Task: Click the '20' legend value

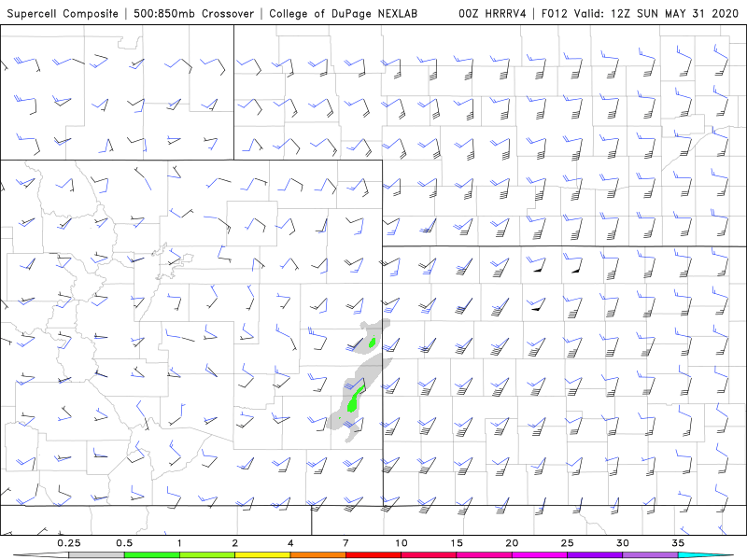Action: pos(512,543)
